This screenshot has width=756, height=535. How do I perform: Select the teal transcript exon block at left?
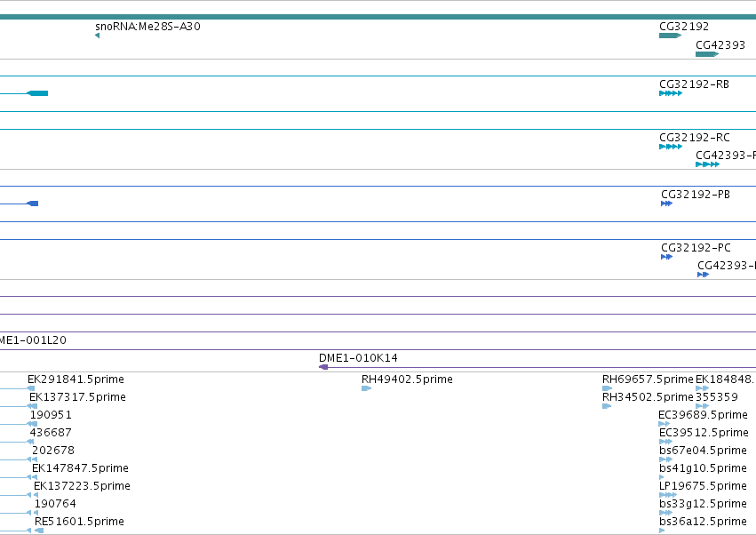point(37,93)
